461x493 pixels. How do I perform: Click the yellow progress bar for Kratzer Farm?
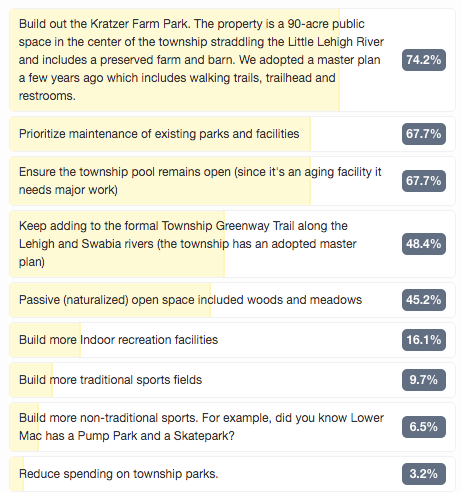175,60
